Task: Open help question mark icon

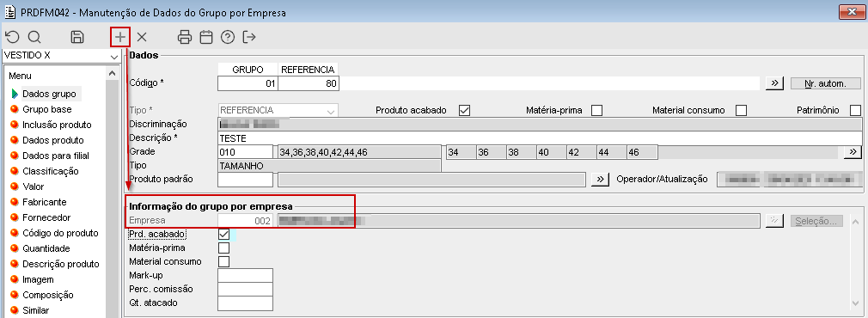Action: pos(228,37)
